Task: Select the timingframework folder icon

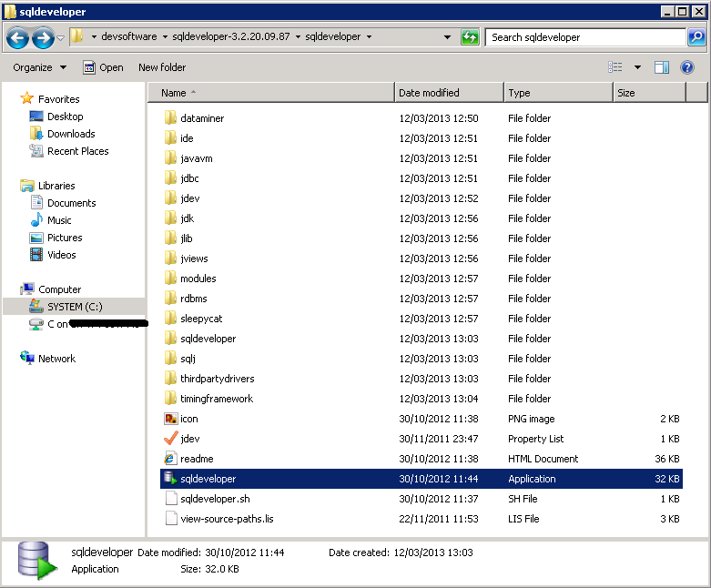Action: tap(170, 398)
